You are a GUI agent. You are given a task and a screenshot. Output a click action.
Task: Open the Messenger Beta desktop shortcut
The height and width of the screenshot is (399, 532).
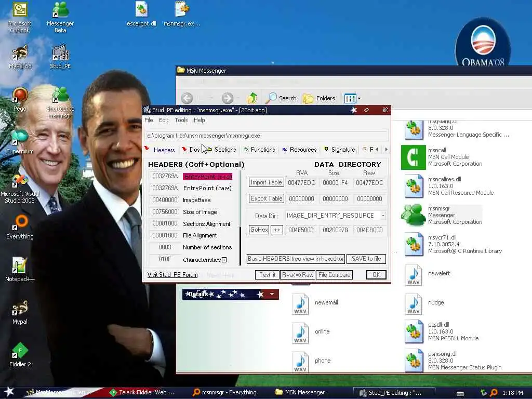point(60,17)
